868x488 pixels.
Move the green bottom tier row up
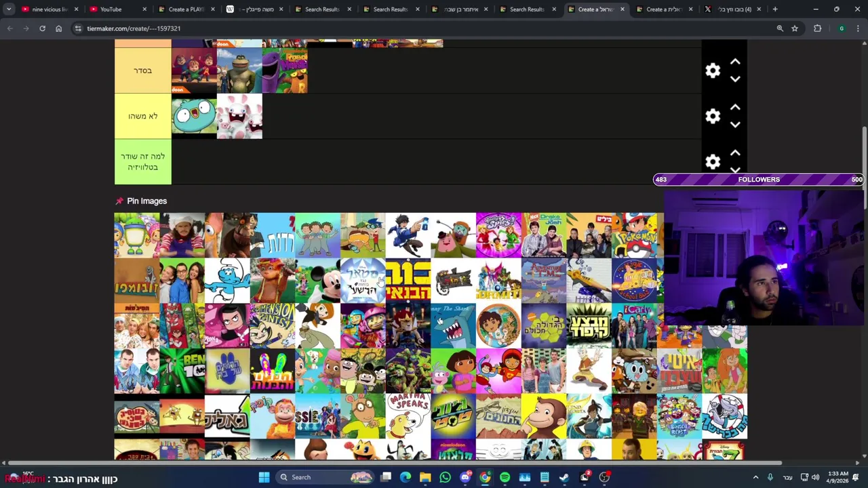tap(735, 152)
